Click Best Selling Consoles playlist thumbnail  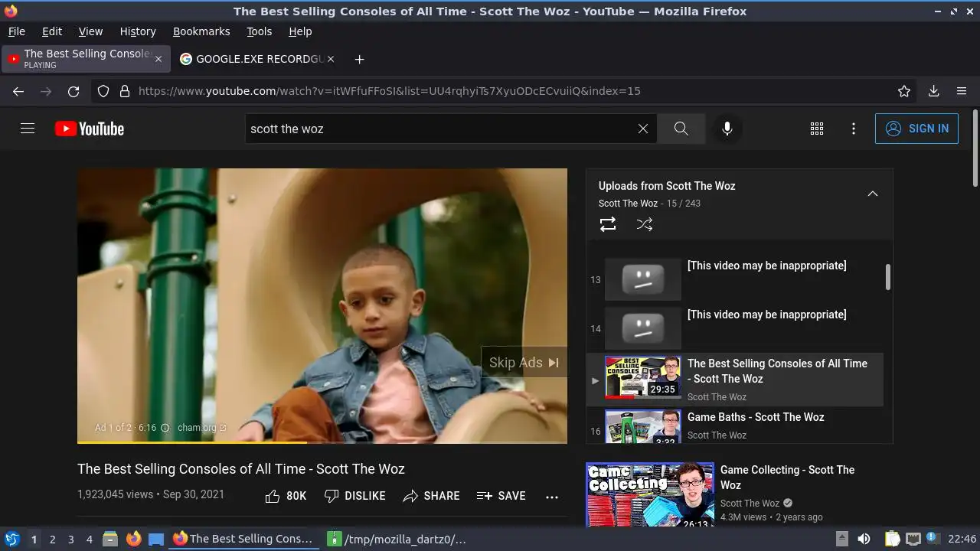click(x=642, y=377)
